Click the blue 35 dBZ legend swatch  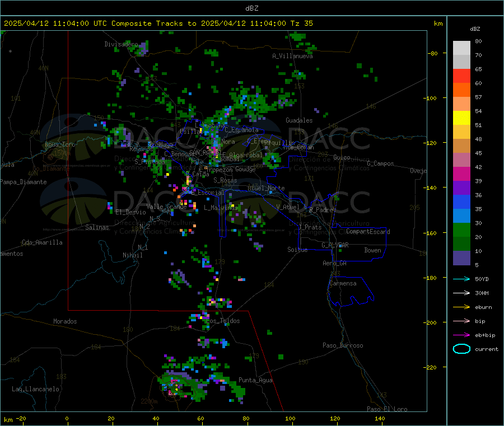point(461,202)
